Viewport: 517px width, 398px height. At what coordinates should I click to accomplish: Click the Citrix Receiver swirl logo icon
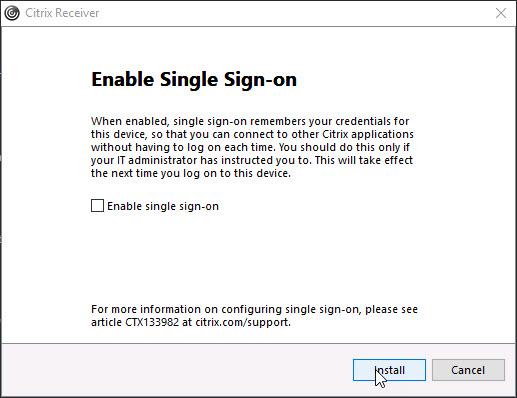pos(12,13)
